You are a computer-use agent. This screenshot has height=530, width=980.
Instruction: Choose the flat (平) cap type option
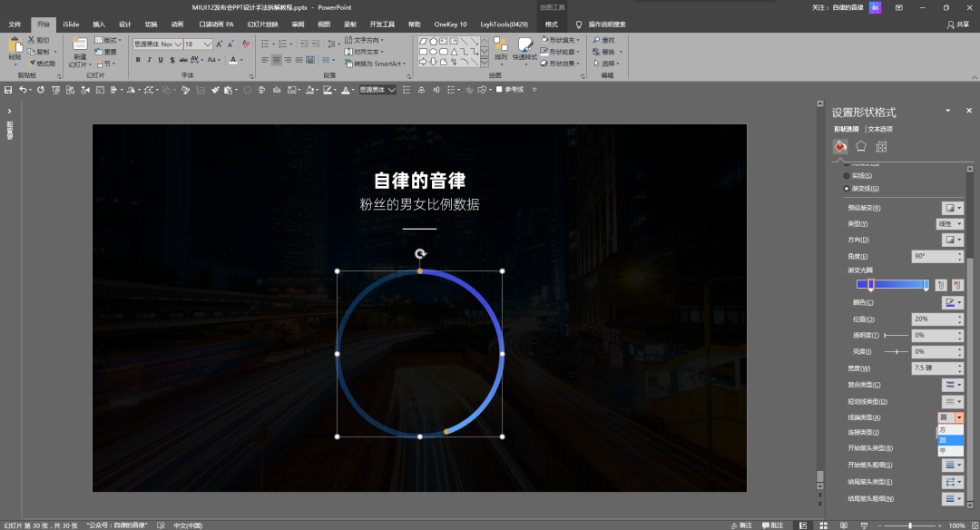click(944, 450)
